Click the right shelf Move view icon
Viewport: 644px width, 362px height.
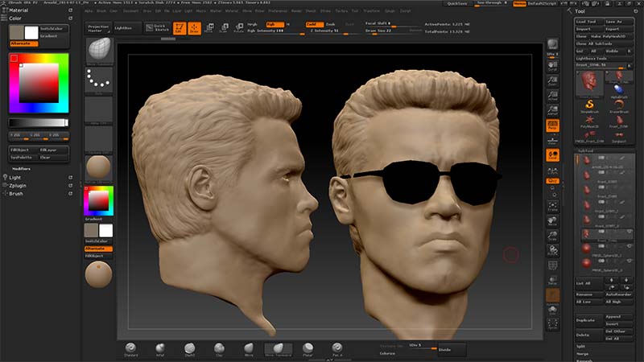point(552,222)
